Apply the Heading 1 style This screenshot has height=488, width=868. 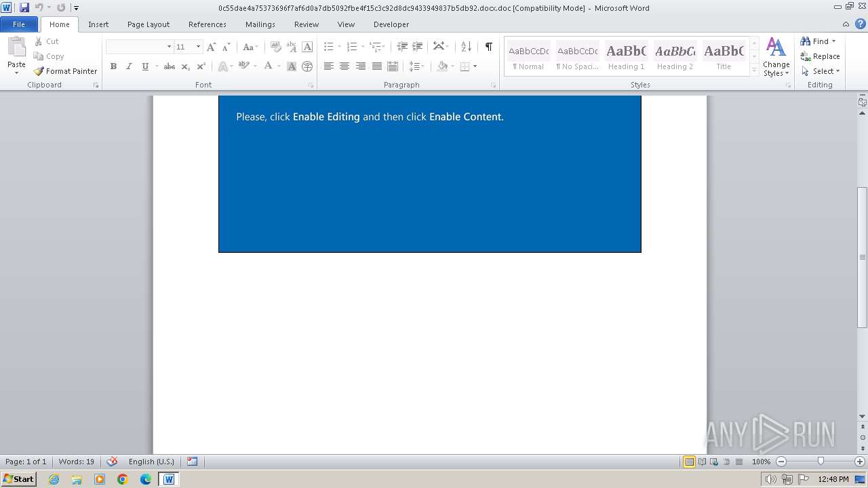tap(626, 57)
